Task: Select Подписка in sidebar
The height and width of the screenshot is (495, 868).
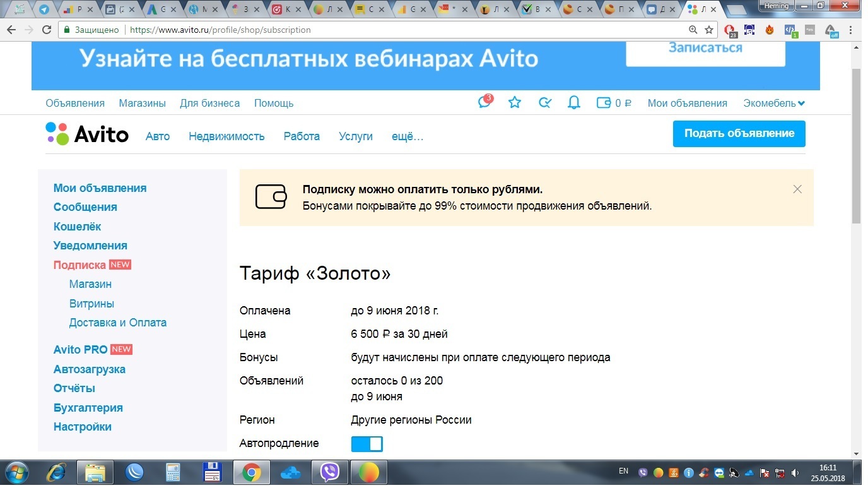Action: coord(79,265)
